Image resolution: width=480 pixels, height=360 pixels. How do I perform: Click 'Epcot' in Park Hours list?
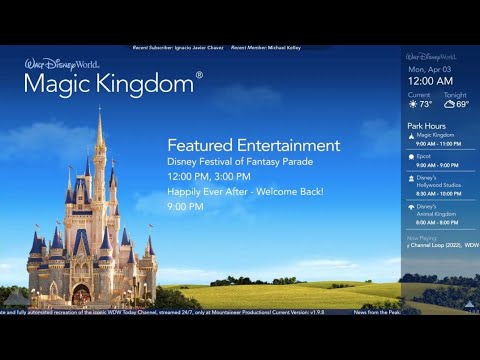click(x=424, y=156)
